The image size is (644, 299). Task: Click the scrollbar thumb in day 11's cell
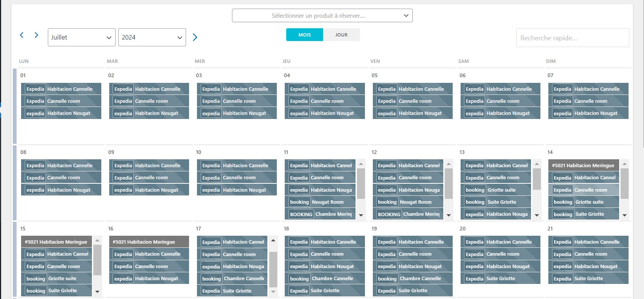(x=361, y=183)
